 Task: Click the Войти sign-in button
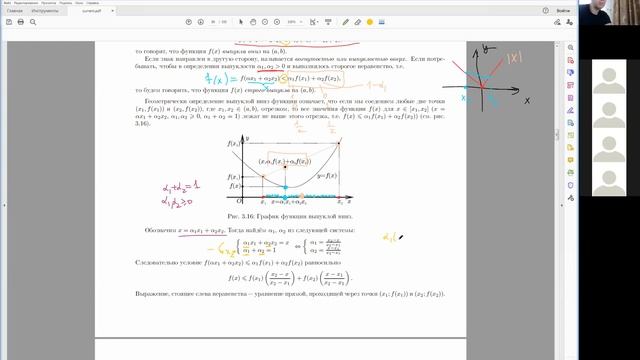click(563, 11)
